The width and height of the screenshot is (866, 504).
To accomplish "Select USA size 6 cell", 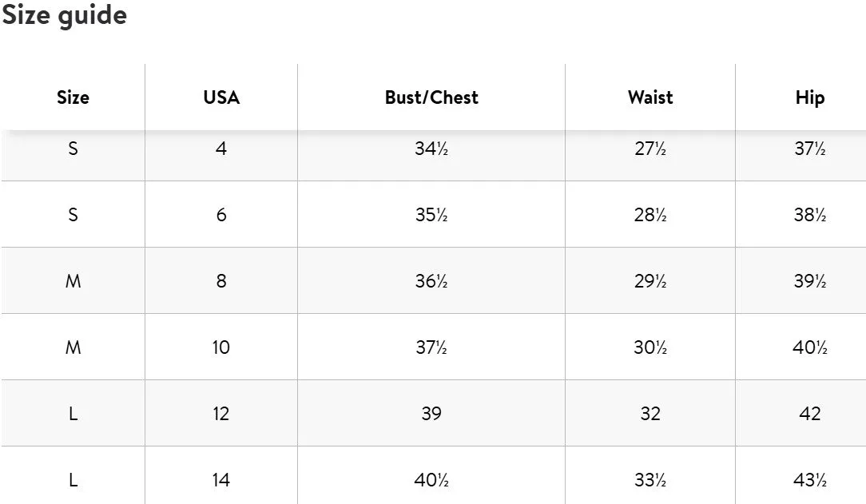I will coord(221,215).
